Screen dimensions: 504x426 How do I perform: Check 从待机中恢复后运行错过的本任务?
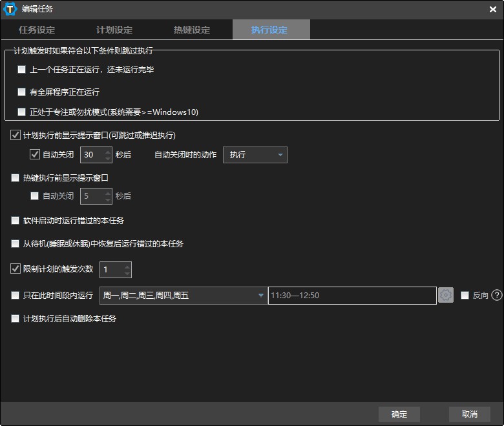point(15,243)
